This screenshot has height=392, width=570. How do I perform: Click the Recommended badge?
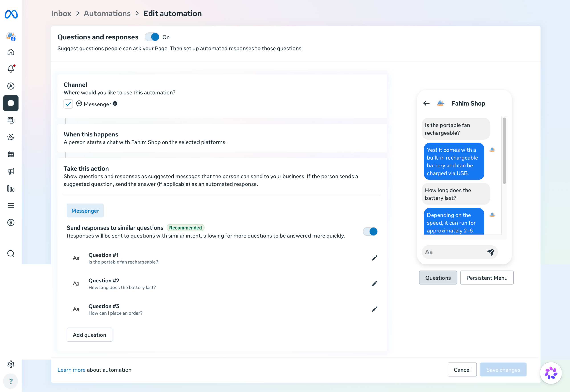[x=185, y=228]
